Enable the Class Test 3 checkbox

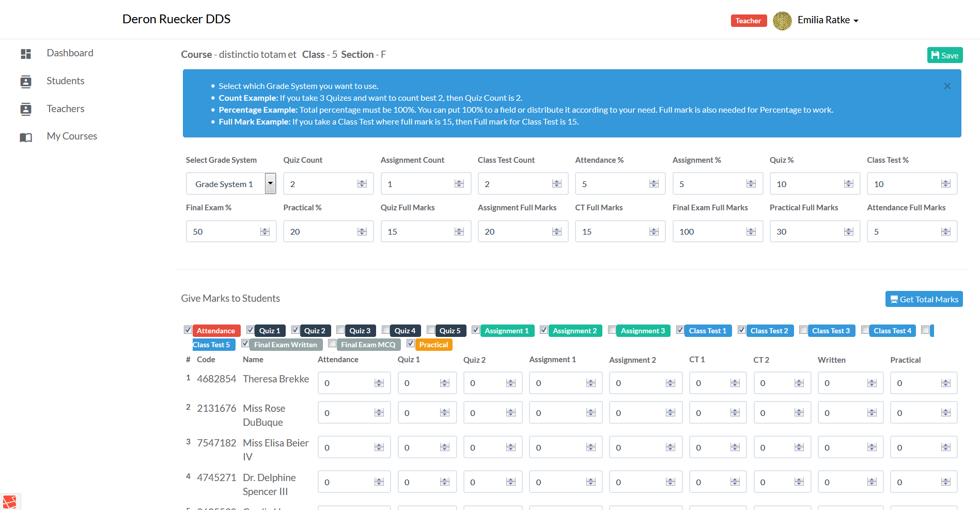(803, 330)
